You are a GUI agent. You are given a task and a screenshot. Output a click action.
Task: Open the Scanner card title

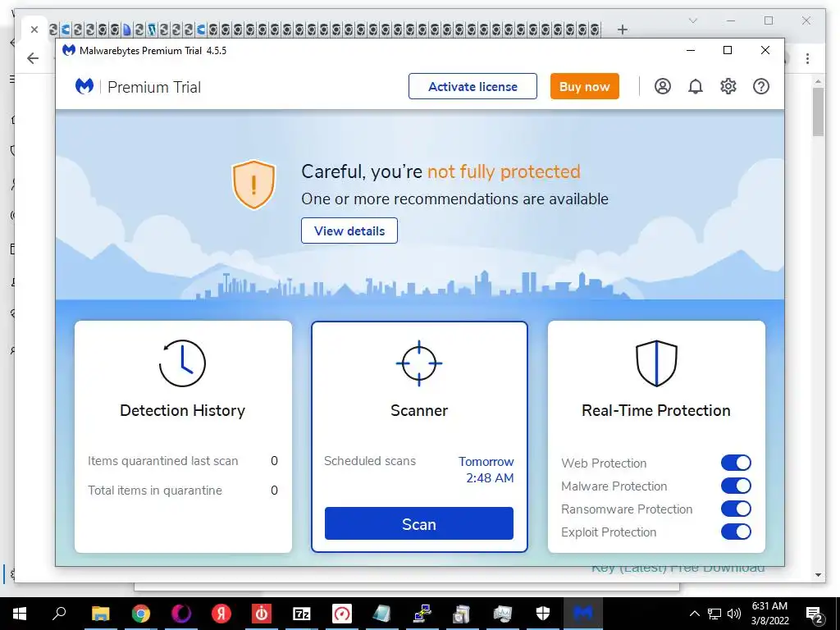[x=419, y=411]
